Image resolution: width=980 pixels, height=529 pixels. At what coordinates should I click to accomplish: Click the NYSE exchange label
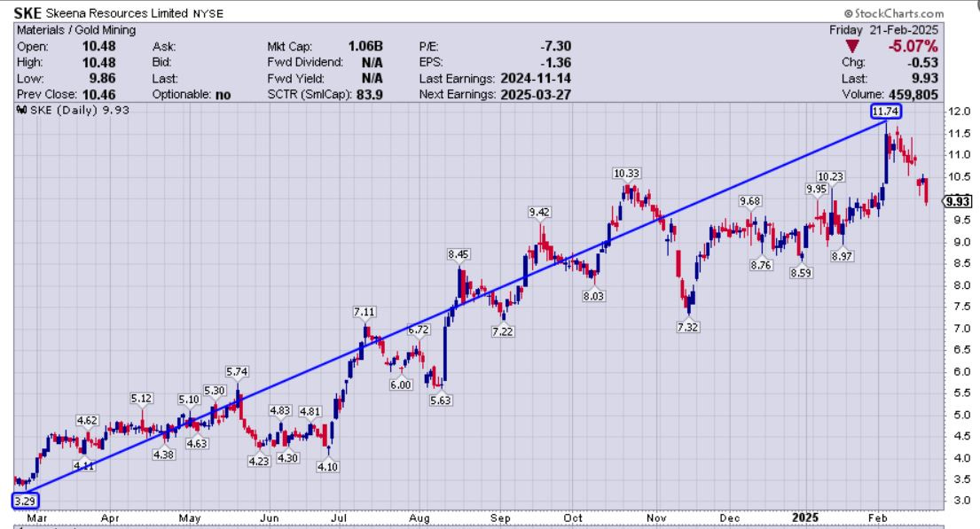point(208,14)
